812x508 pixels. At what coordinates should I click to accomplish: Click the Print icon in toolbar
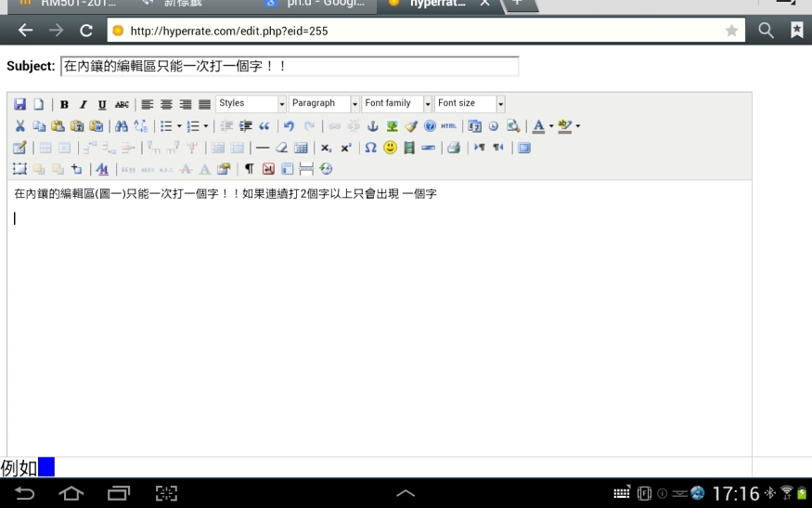click(454, 148)
